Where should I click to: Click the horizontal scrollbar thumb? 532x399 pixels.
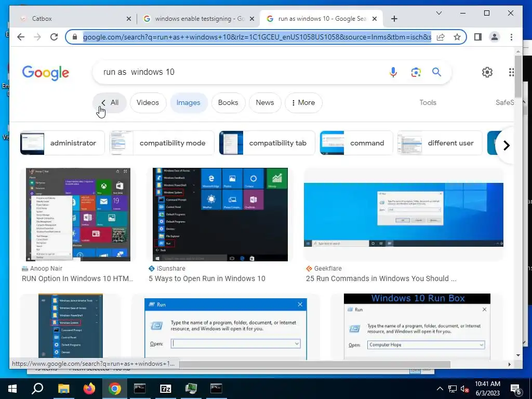(x=314, y=364)
